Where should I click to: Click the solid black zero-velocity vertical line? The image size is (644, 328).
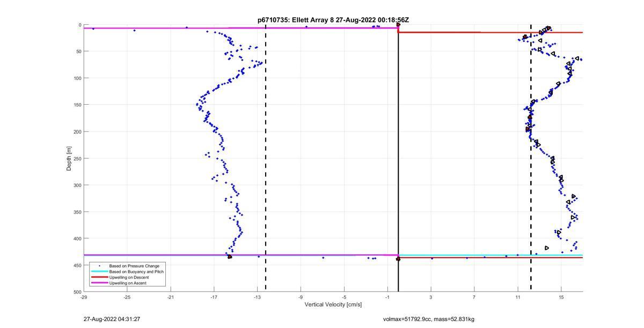(398, 158)
